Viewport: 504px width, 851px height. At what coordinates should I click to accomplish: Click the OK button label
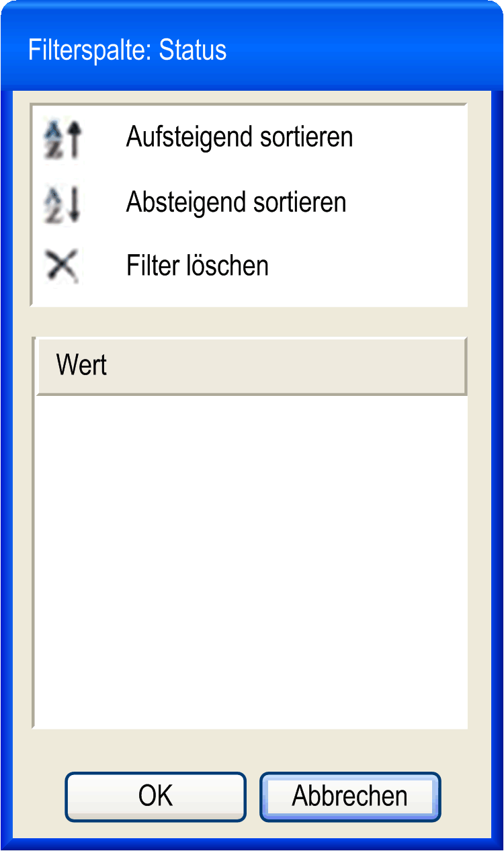click(156, 796)
